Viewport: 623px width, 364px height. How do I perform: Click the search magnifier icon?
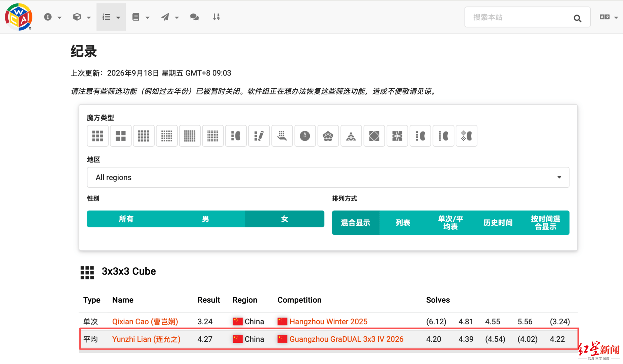coord(577,18)
